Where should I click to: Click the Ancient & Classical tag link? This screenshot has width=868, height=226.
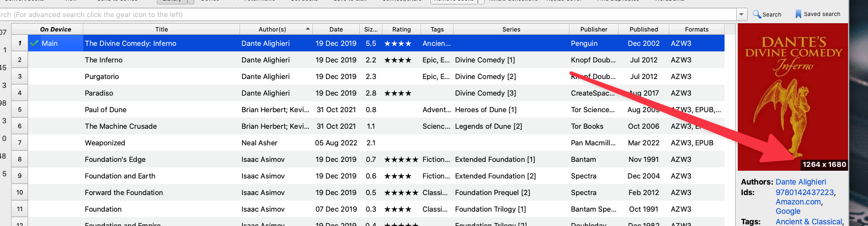pyautogui.click(x=808, y=222)
